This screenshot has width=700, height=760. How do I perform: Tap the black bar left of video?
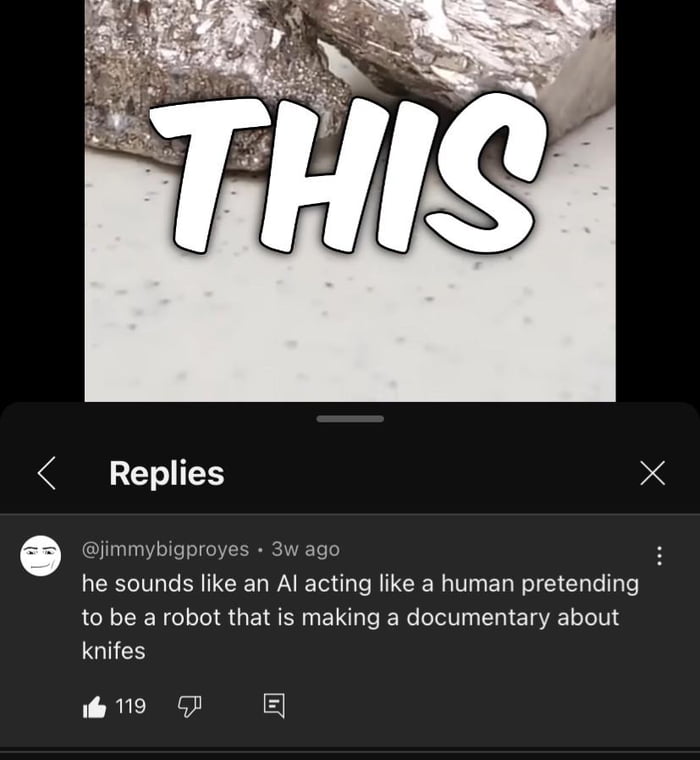(x=42, y=200)
